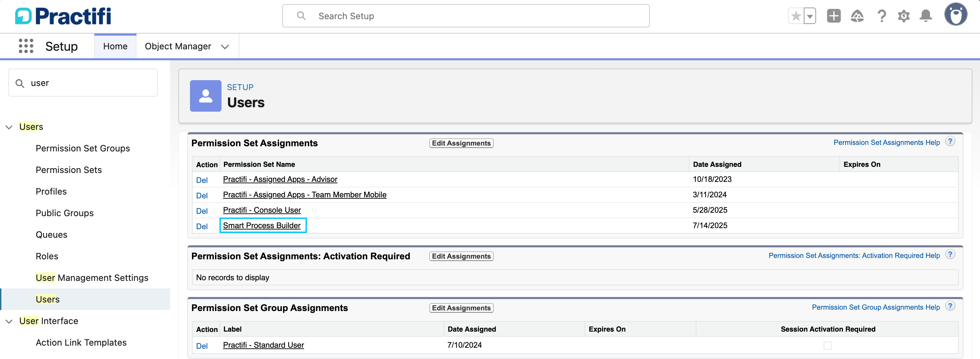Click the Expires On header in Permission Set Assignments
The image size is (980, 359).
point(862,164)
